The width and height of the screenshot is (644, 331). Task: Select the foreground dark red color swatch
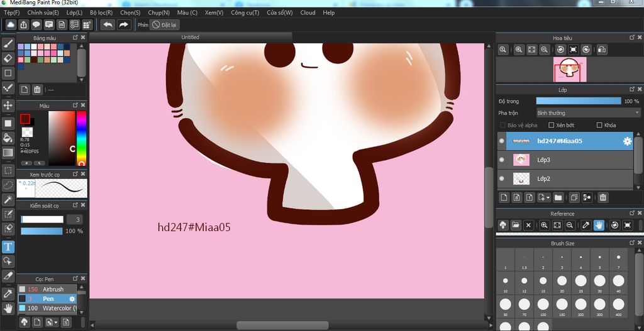pos(25,119)
